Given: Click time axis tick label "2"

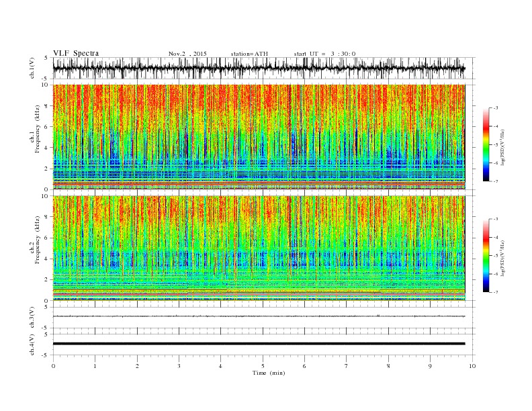Looking at the screenshot, I should click(x=137, y=366).
